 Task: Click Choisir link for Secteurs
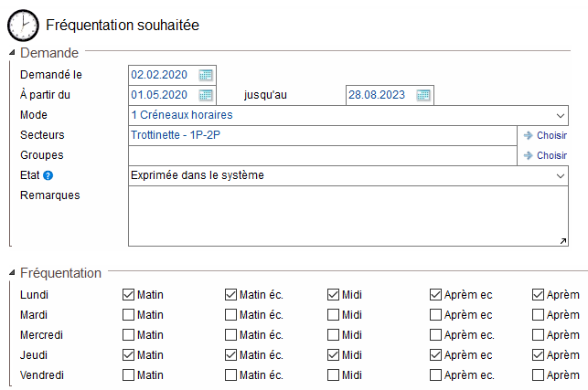(551, 135)
